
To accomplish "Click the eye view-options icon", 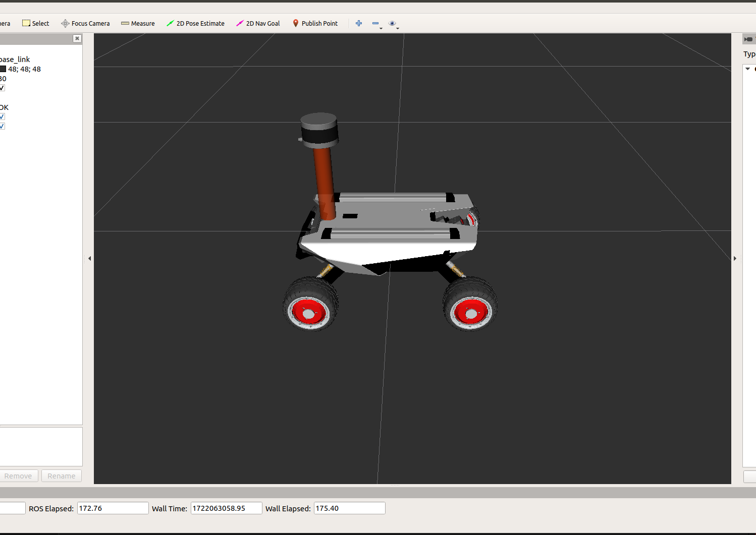I will click(x=392, y=23).
